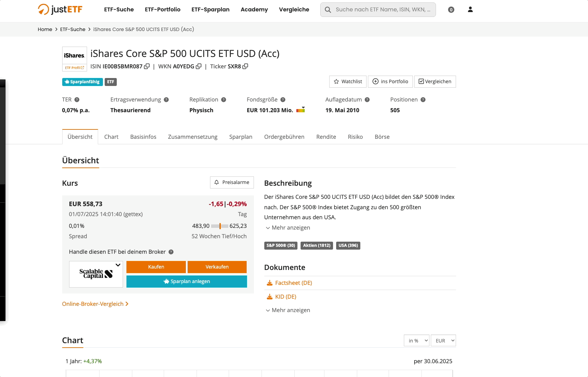Download the Factsheet (DE)
Screen dimensions: 588x377
coord(293,283)
